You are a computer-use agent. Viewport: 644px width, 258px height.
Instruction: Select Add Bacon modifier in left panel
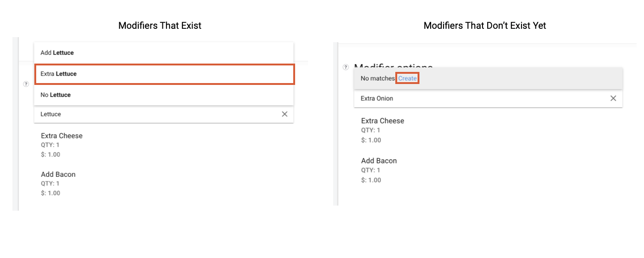coord(58,174)
